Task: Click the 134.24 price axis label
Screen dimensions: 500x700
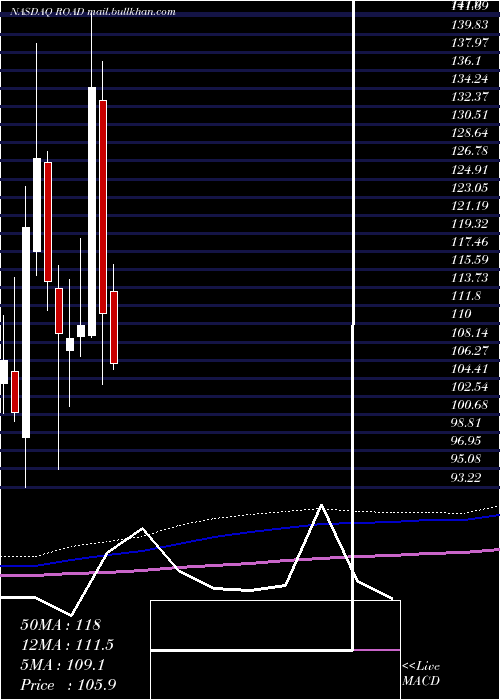Action: coord(470,79)
